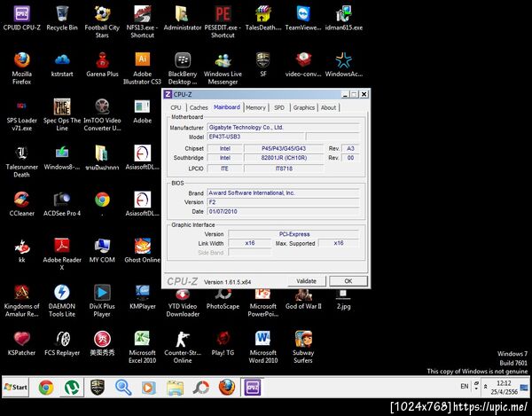This screenshot has height=416, width=532.
Task: Click the OK button in CPU-Z
Action: pyautogui.click(x=348, y=281)
